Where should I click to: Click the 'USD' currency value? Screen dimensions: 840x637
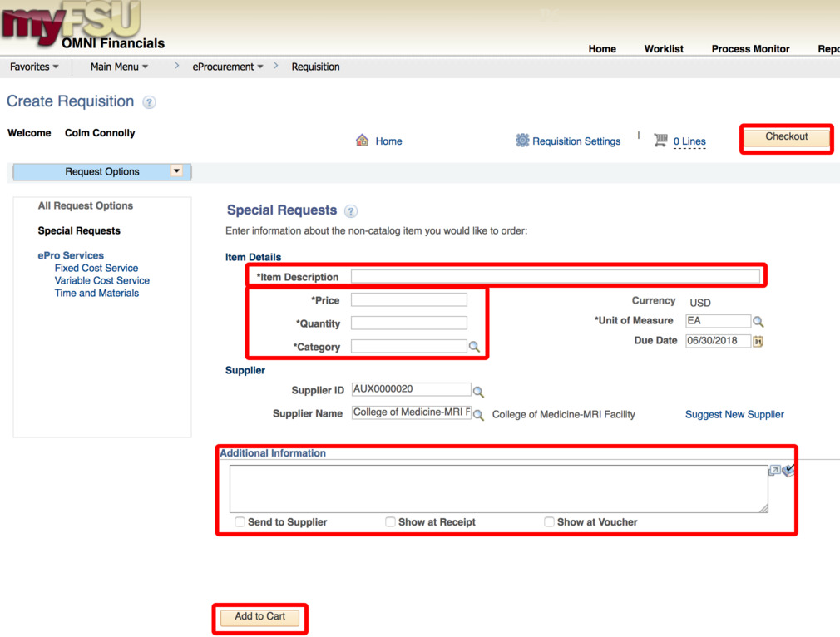700,303
